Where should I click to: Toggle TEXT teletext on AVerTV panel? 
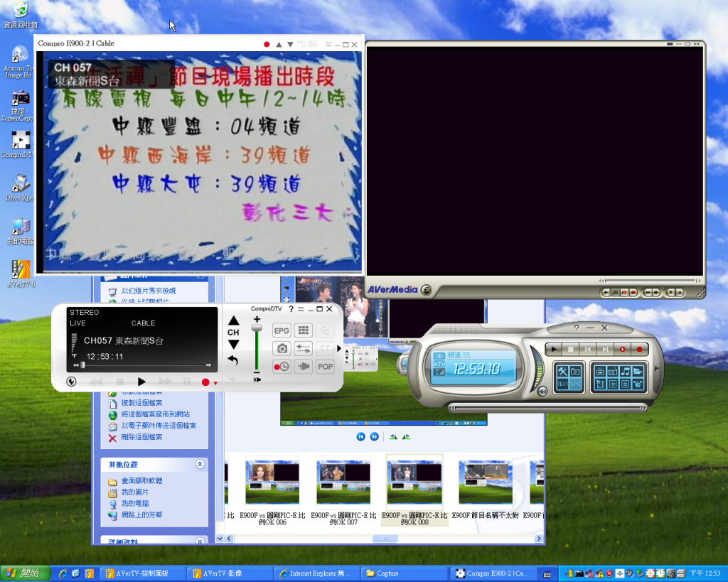pos(563,384)
